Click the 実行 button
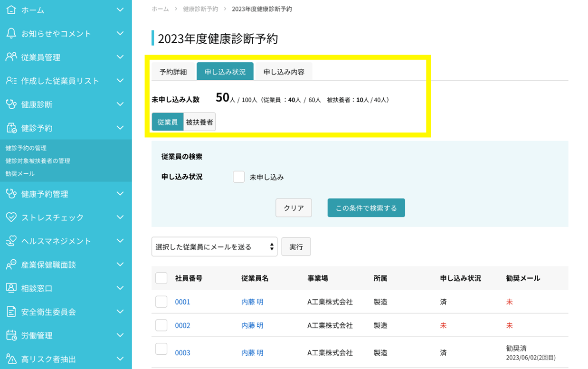This screenshot has width=588, height=369. click(x=296, y=247)
